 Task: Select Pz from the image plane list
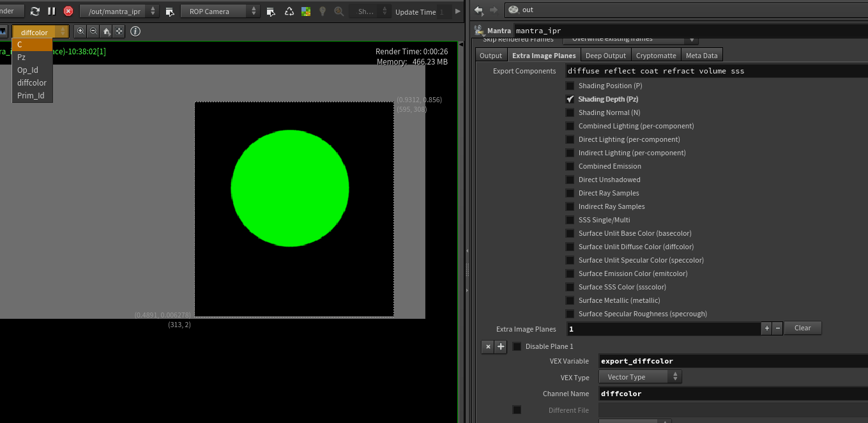[22, 58]
